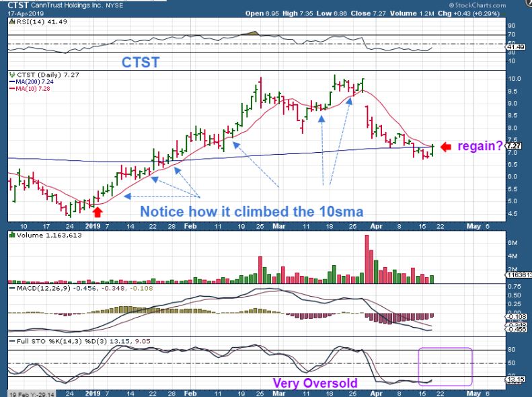
Task: Select the Volume 1.2M header value
Action: tap(412, 13)
